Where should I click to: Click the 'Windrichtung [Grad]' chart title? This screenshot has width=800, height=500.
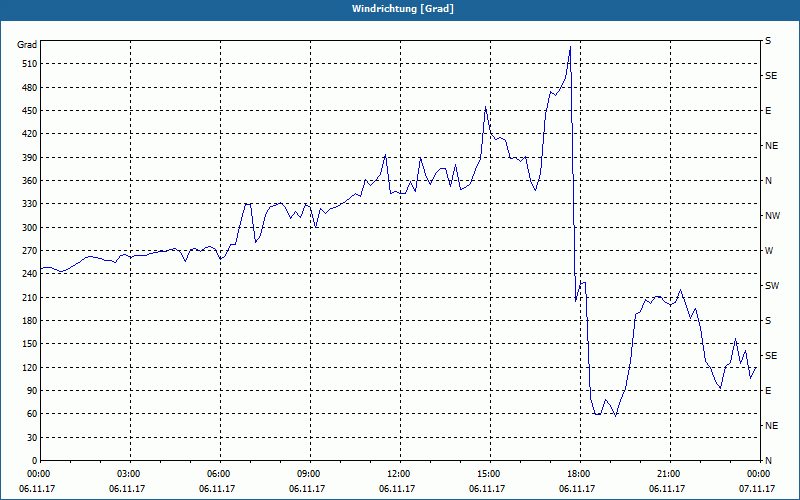pyautogui.click(x=402, y=9)
